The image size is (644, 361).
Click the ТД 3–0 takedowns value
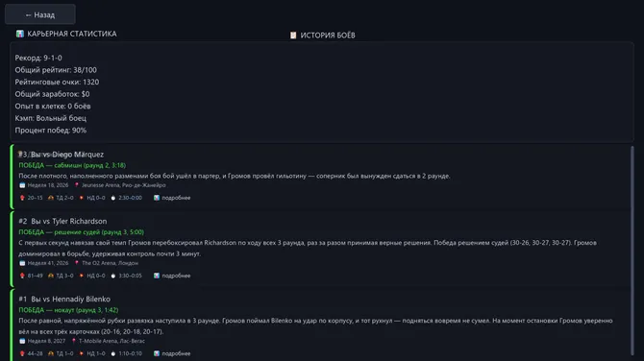click(65, 276)
